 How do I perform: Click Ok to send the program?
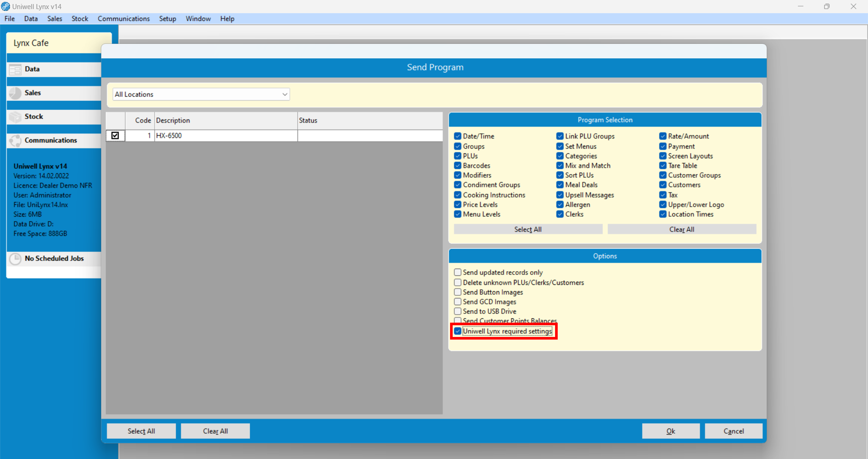pos(671,431)
